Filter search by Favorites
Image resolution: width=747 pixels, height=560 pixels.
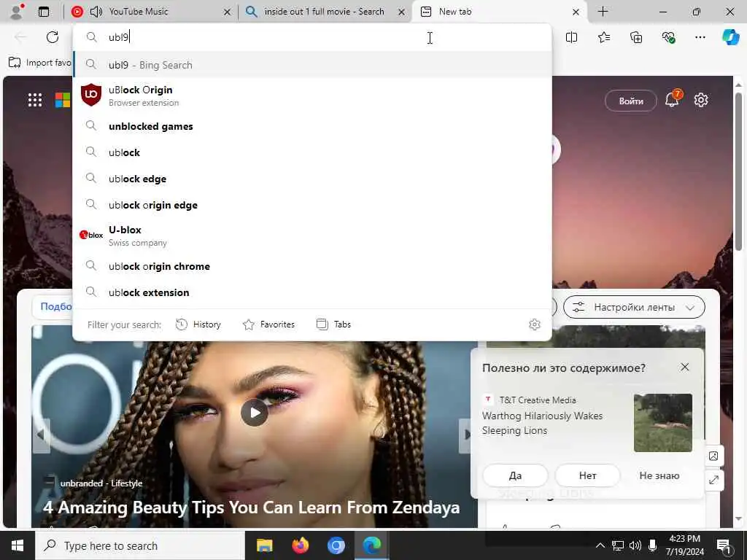(x=268, y=324)
